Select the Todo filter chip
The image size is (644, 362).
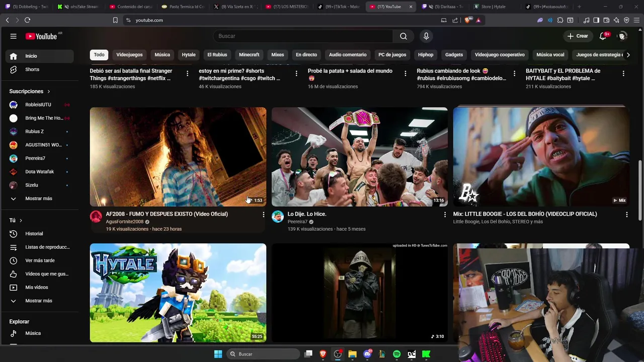(99, 55)
